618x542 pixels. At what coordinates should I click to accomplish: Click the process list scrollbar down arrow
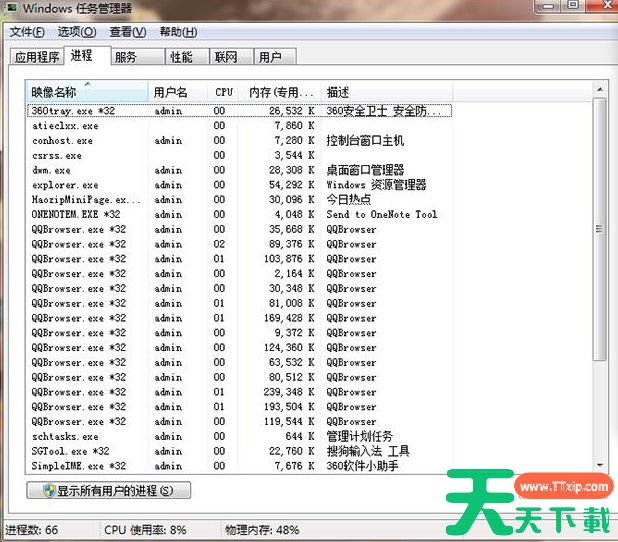click(x=600, y=465)
